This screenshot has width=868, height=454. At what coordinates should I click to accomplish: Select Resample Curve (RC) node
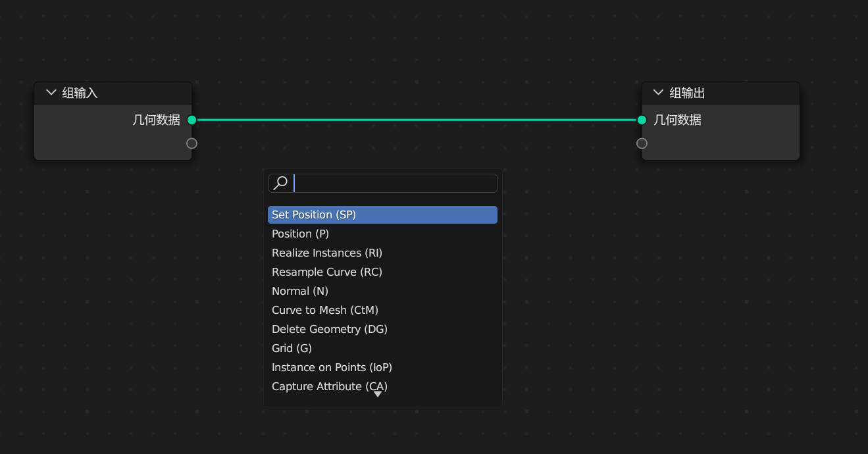tap(326, 272)
